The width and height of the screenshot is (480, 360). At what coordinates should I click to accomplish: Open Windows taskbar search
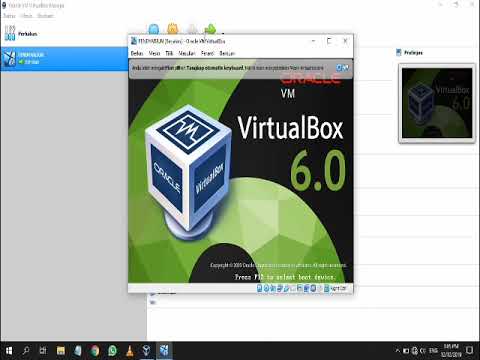pyautogui.click(x=26, y=351)
